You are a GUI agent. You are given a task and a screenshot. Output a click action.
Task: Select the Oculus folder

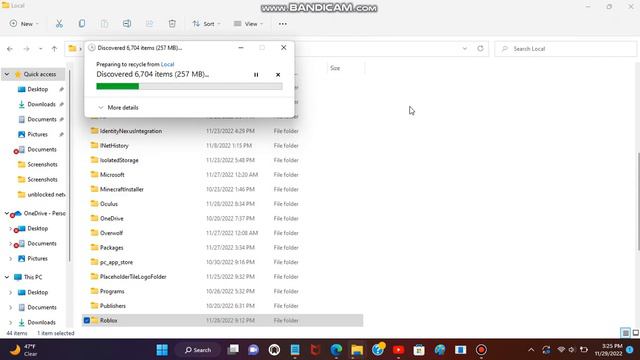109,204
